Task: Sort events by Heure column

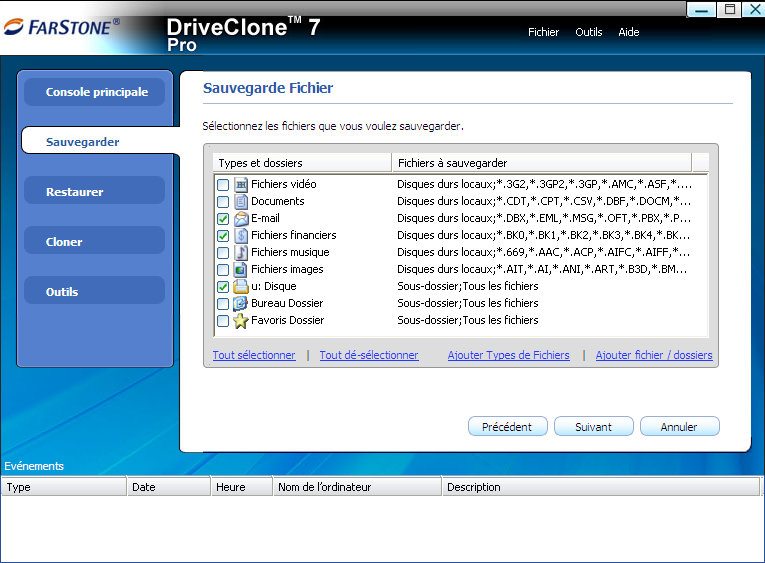Action: coord(242,487)
